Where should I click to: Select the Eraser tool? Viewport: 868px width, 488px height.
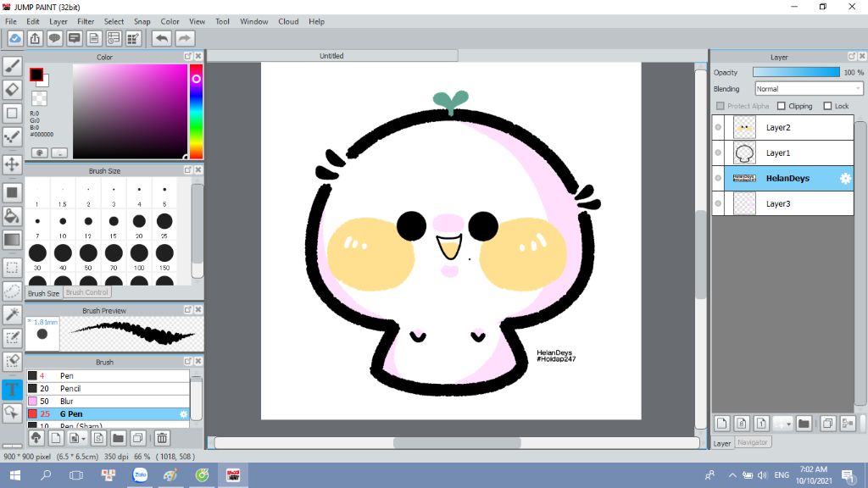[12, 90]
